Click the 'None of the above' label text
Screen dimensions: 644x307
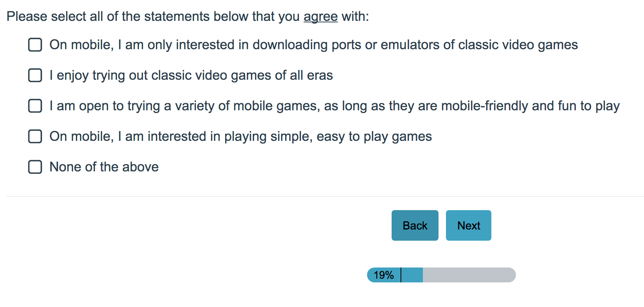[x=104, y=167]
